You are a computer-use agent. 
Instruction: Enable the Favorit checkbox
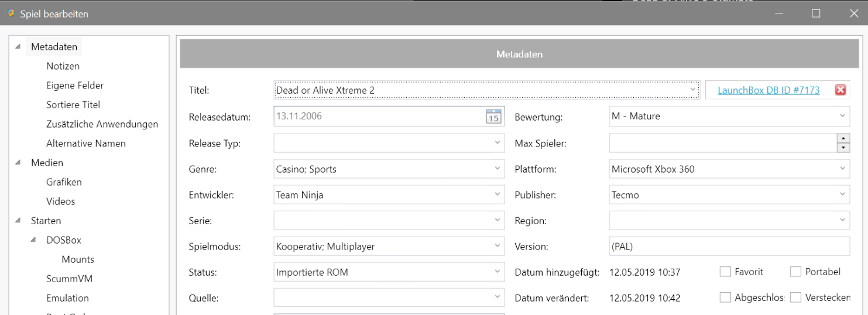click(x=725, y=272)
